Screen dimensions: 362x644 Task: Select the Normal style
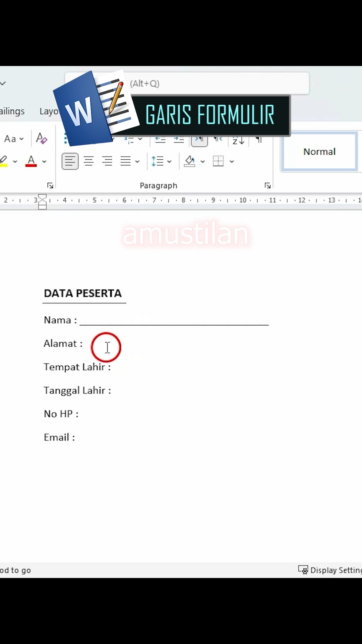tap(319, 152)
